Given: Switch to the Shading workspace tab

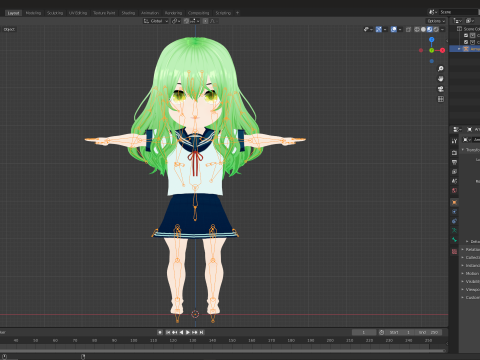Looking at the screenshot, I should point(128,13).
